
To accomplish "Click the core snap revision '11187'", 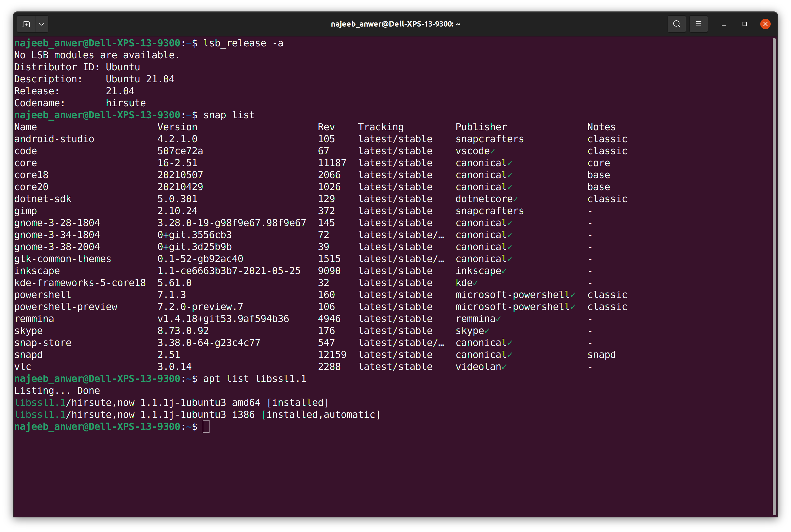I will (x=332, y=163).
